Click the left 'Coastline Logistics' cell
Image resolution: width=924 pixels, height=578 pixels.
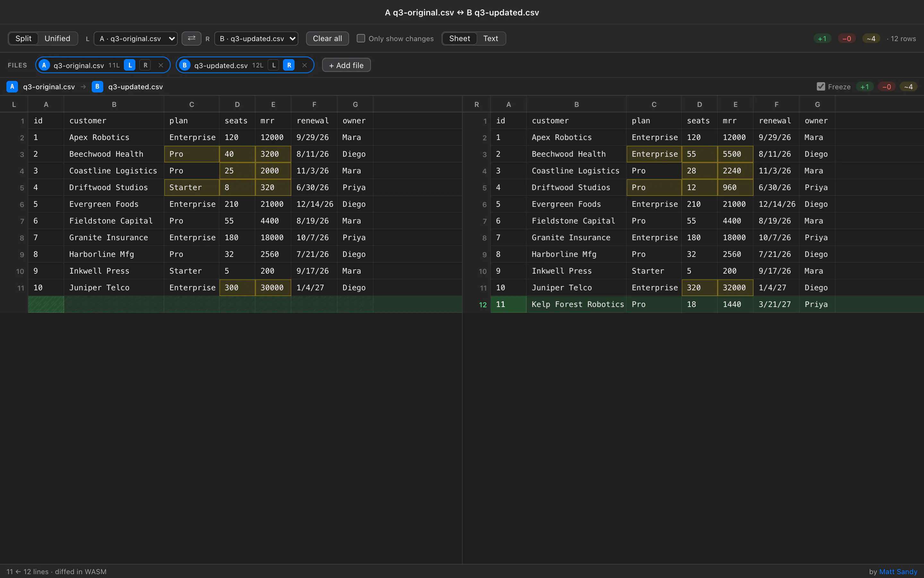114,171
